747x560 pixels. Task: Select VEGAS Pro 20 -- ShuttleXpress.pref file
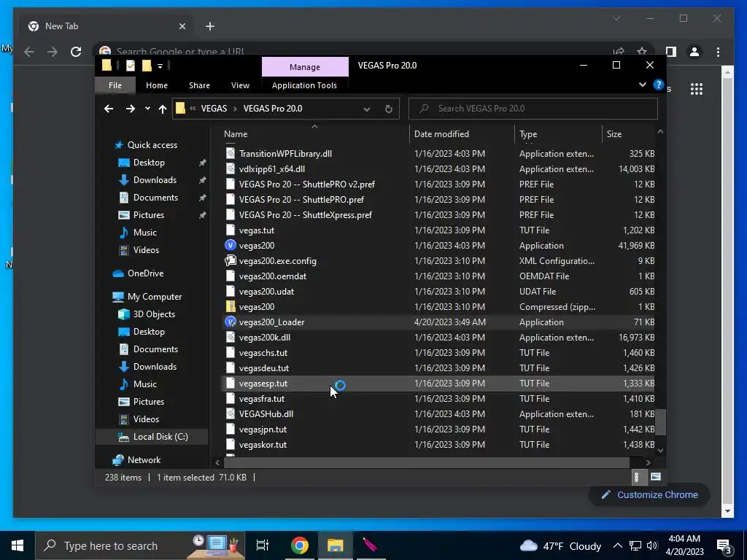point(305,215)
